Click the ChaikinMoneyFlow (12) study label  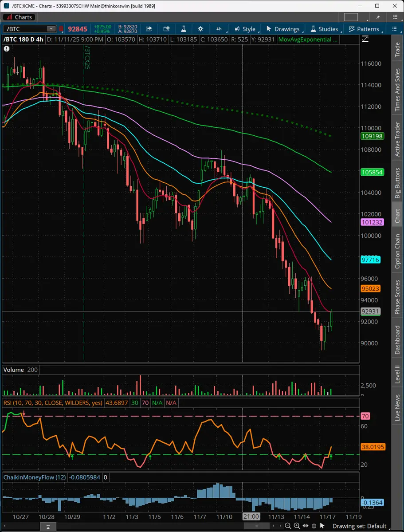(x=35, y=477)
